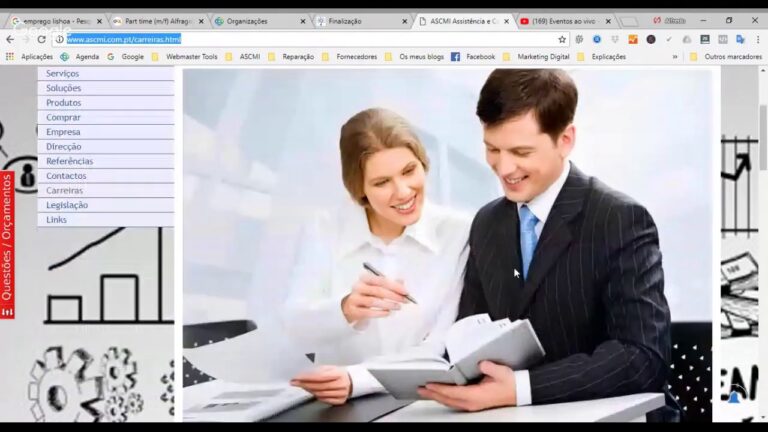Show hidden bookmarks with the chevron overflow
Image resolution: width=768 pixels, height=432 pixels.
pyautogui.click(x=675, y=57)
